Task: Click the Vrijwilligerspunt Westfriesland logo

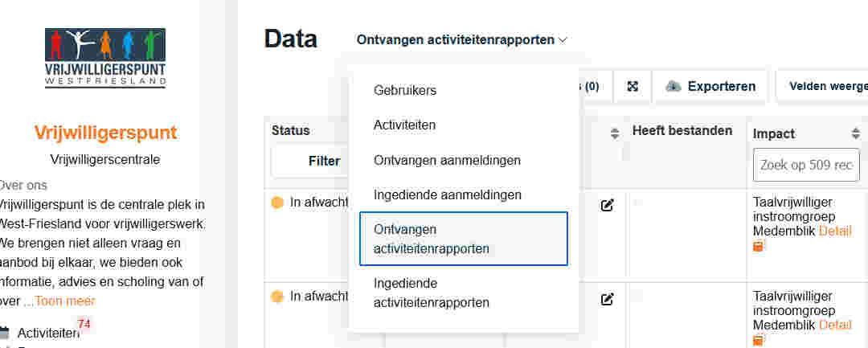Action: [x=105, y=56]
